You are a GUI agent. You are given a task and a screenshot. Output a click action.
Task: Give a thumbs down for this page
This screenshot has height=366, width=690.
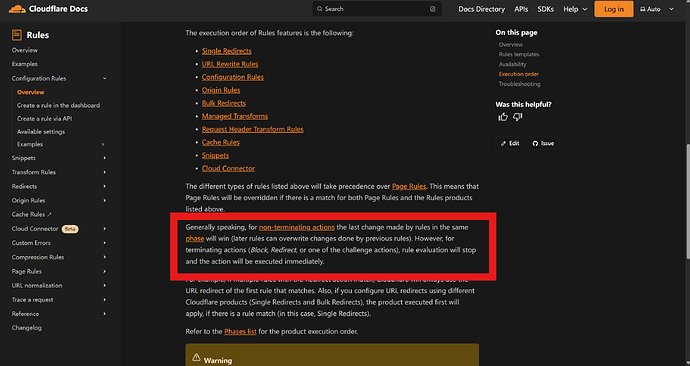[518, 117]
